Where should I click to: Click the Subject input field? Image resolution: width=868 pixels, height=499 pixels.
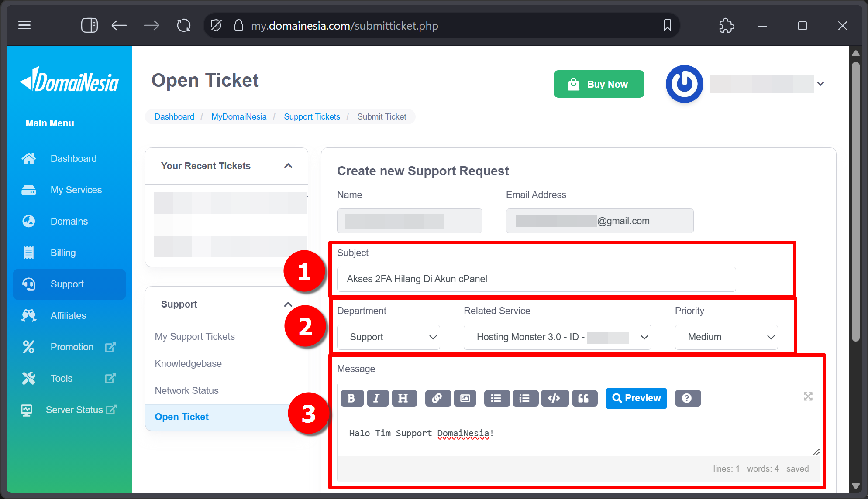536,279
